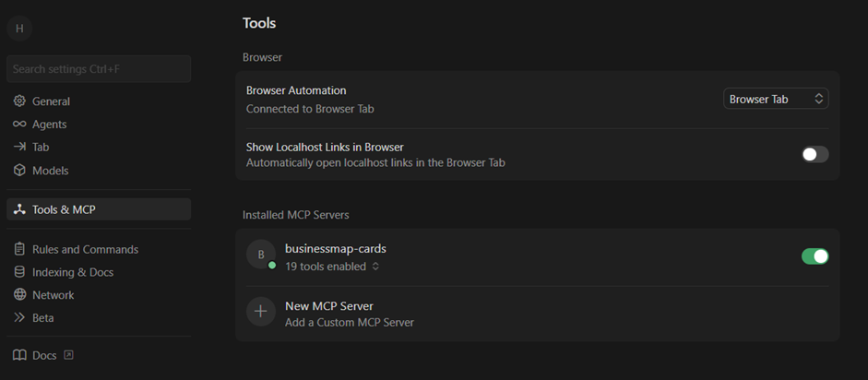
Task: Click the General gear icon
Action: (19, 101)
